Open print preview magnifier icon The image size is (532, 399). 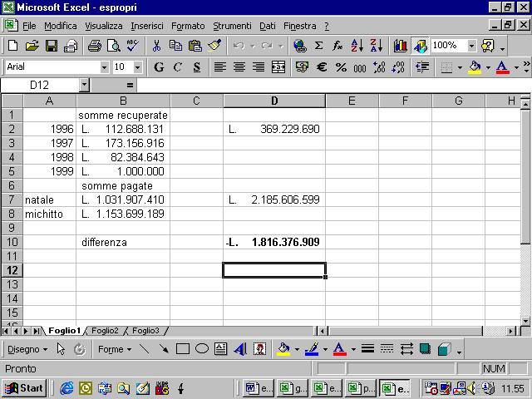tap(113, 46)
